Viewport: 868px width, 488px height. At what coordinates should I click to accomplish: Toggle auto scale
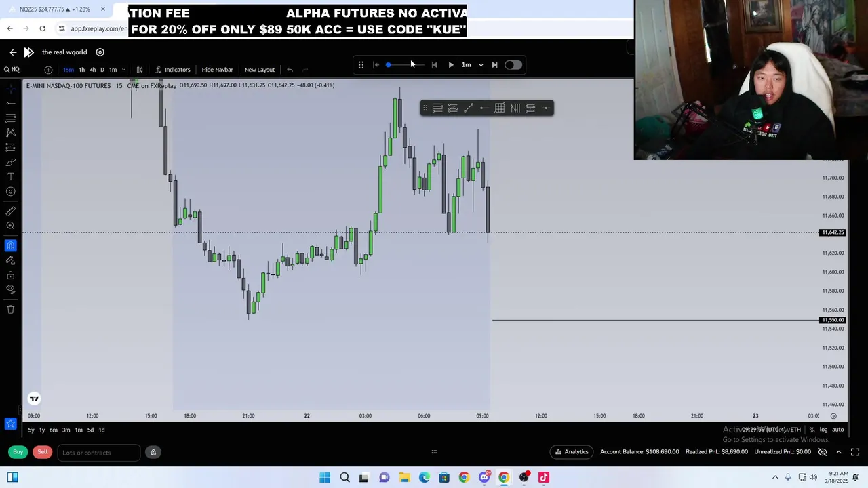(838, 430)
